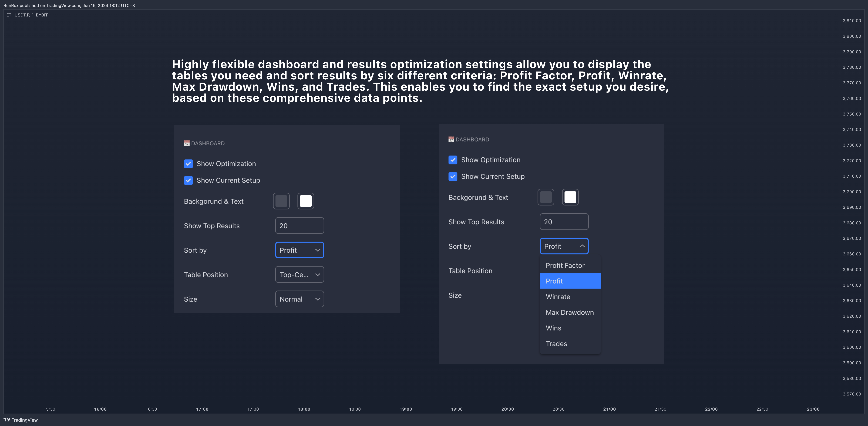The image size is (868, 426).
Task: Click left panel Show Top Results field
Action: [x=299, y=226]
